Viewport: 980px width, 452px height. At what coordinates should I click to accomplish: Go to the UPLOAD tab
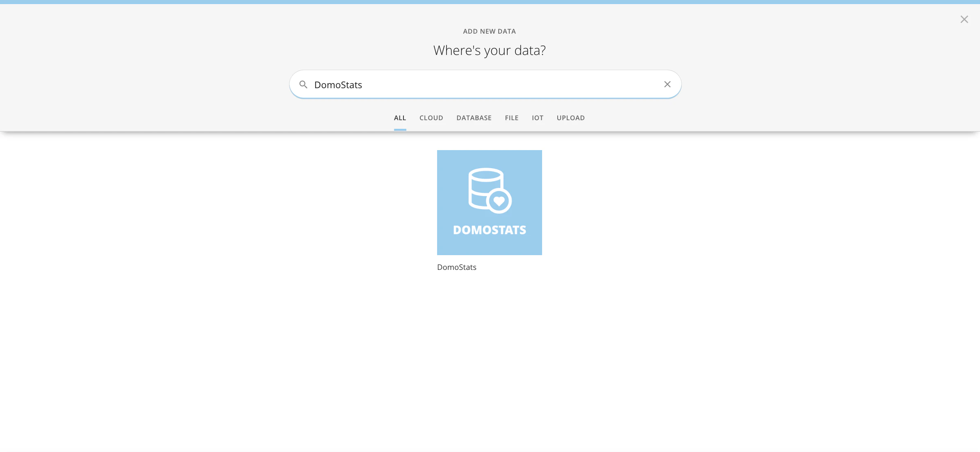pos(570,118)
